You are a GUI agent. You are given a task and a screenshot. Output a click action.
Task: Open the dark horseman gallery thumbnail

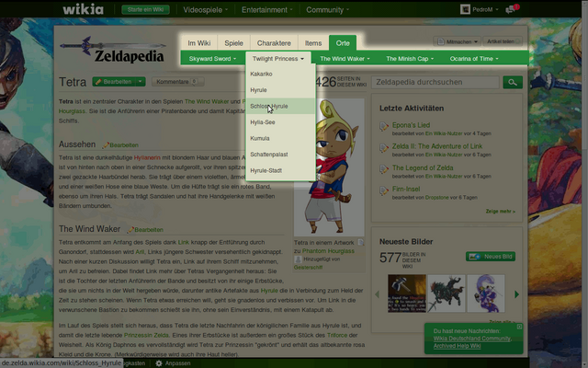click(x=447, y=293)
